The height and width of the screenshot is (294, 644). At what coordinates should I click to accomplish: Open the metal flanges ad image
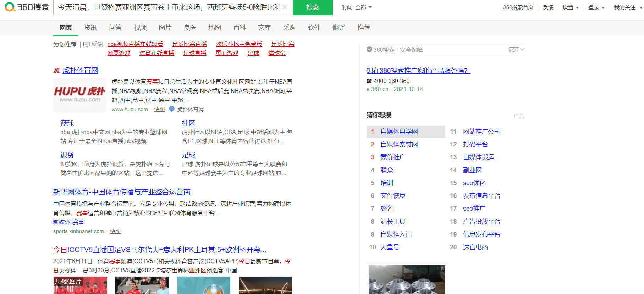tap(407, 279)
